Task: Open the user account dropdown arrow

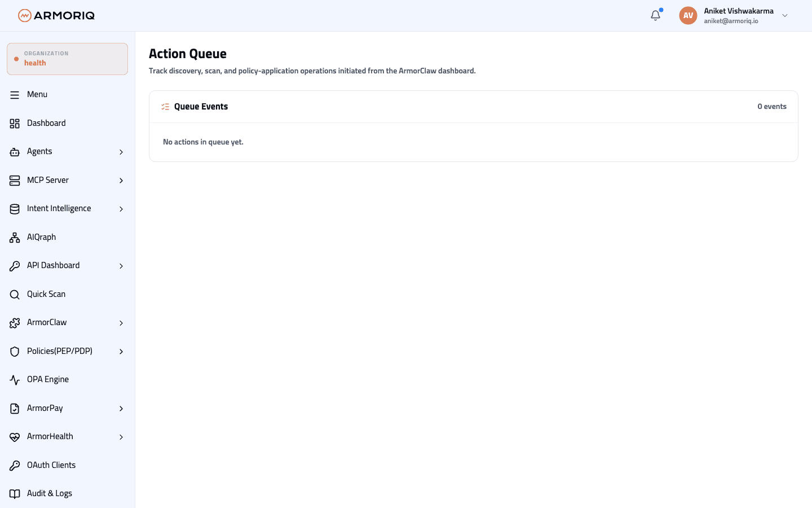Action: 785,16
